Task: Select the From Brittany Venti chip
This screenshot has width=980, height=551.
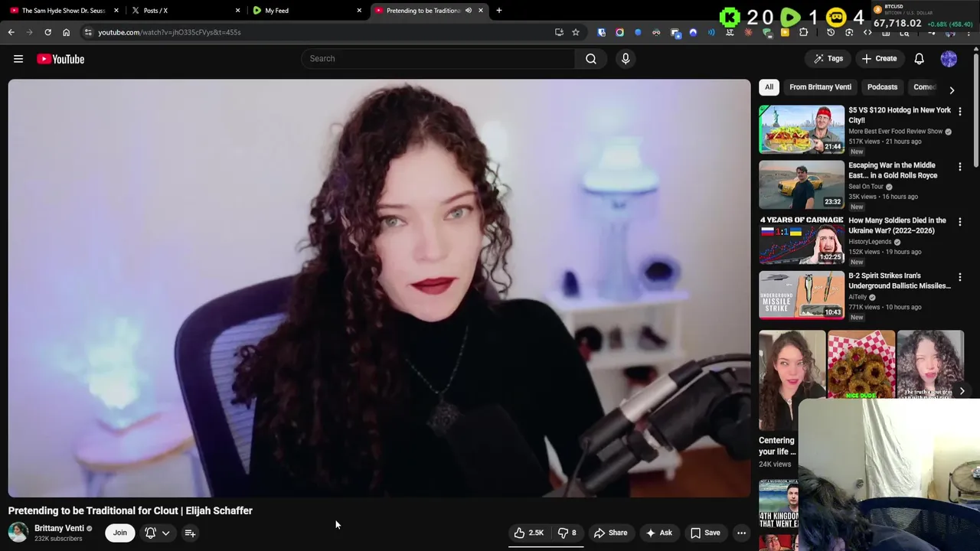Action: pos(820,87)
